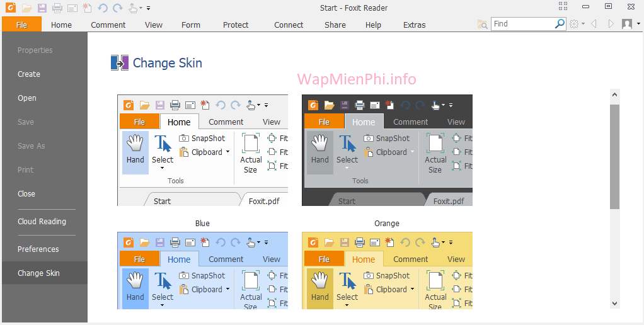The width and height of the screenshot is (644, 325).
Task: Click the Change Skin heading icon
Action: tap(120, 63)
